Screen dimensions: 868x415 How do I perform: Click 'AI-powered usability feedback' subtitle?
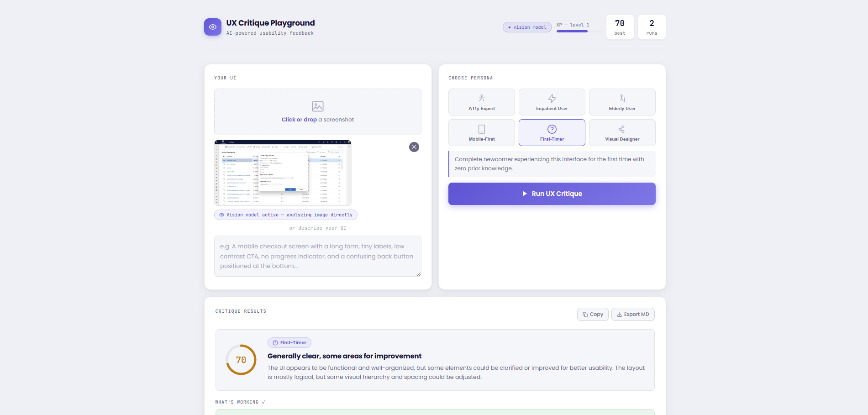pos(270,33)
